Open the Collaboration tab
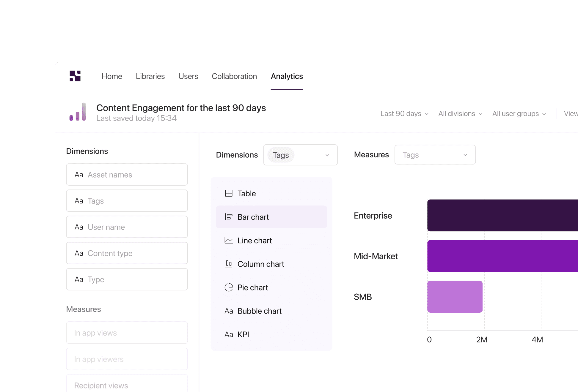 coord(234,76)
